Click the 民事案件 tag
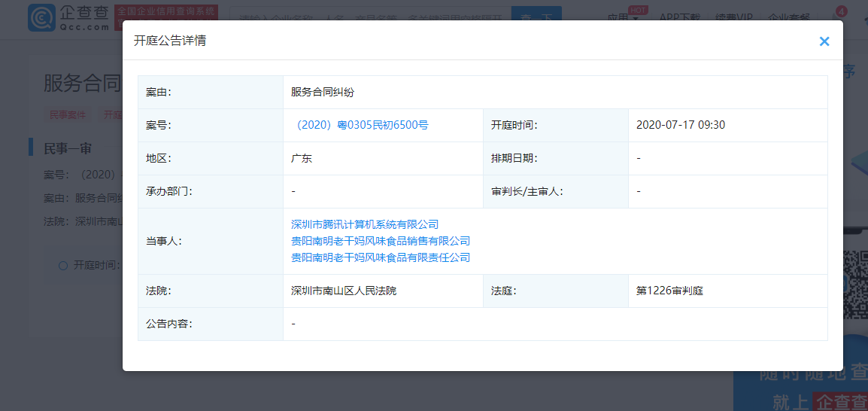 pyautogui.click(x=68, y=114)
